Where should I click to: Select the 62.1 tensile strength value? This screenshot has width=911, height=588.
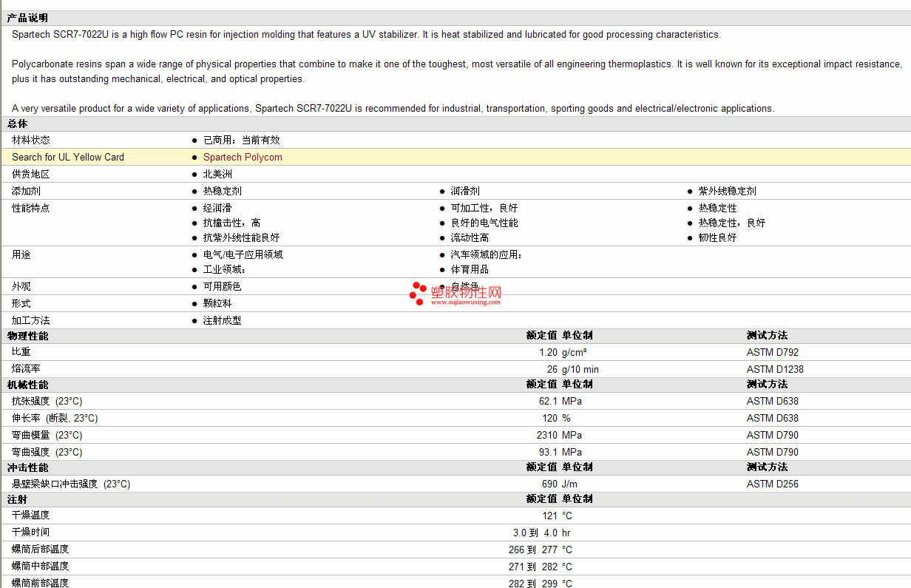[548, 401]
